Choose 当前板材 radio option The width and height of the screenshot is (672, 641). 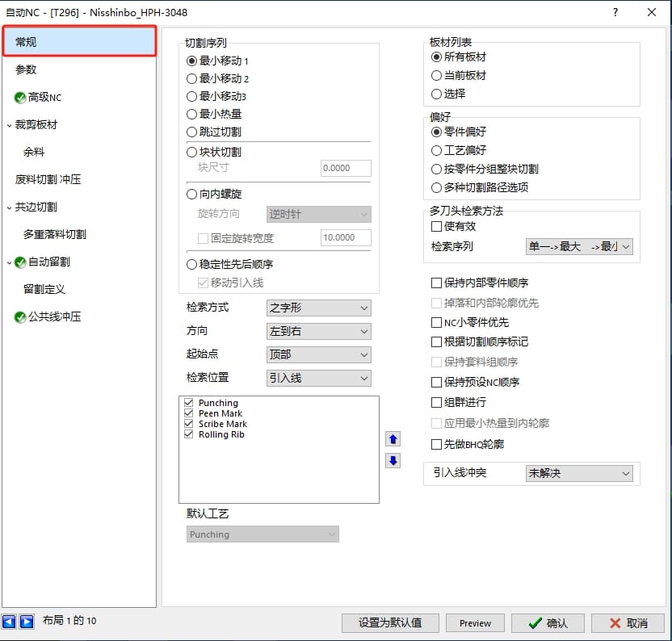point(437,75)
